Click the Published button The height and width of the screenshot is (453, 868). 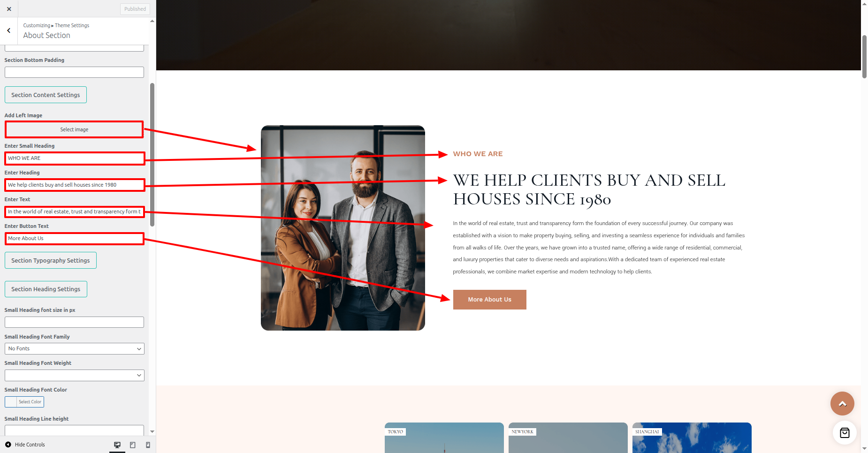pos(135,9)
